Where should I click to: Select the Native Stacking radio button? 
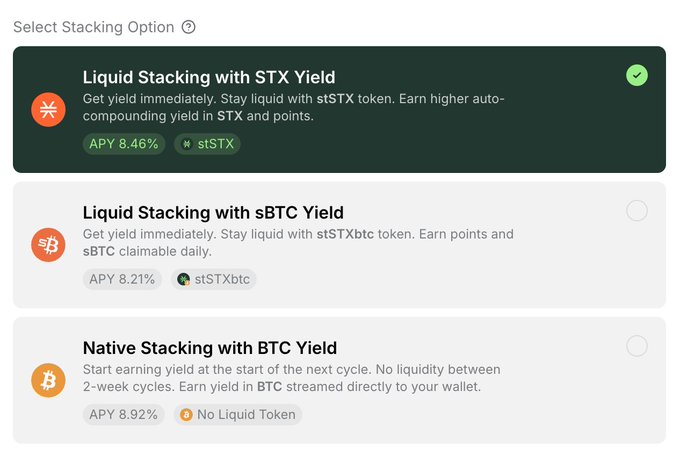tap(636, 347)
